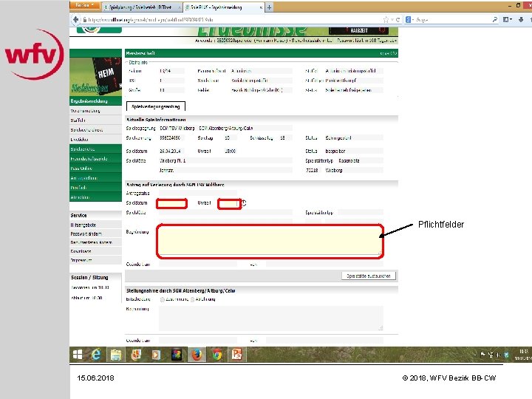Screen dimensions: 532x399
Task: Click the Stellungnahme Begründung text area
Action: click(270, 318)
